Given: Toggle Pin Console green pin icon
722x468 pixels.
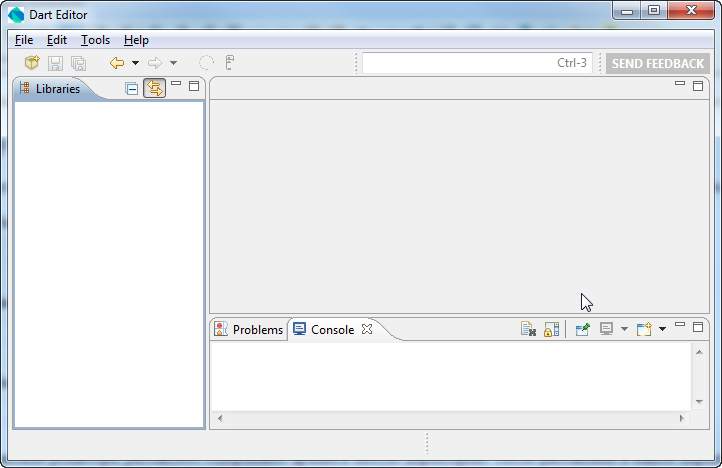Looking at the screenshot, I should pos(582,329).
